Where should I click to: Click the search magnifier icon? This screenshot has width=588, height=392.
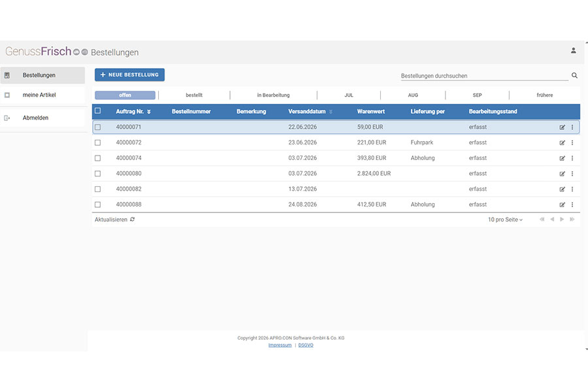point(574,75)
